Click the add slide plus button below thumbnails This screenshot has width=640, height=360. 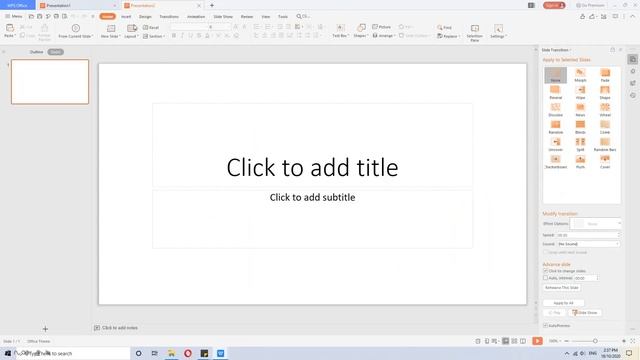coord(45,329)
